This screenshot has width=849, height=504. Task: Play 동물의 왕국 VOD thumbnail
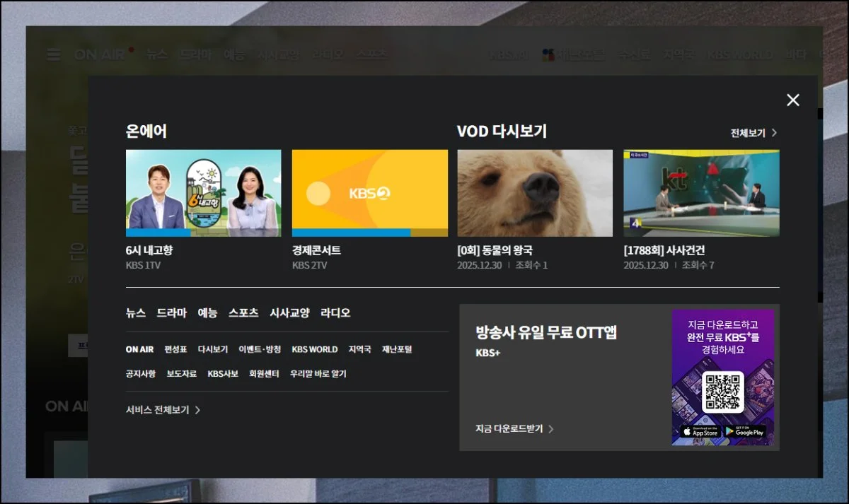tap(535, 192)
